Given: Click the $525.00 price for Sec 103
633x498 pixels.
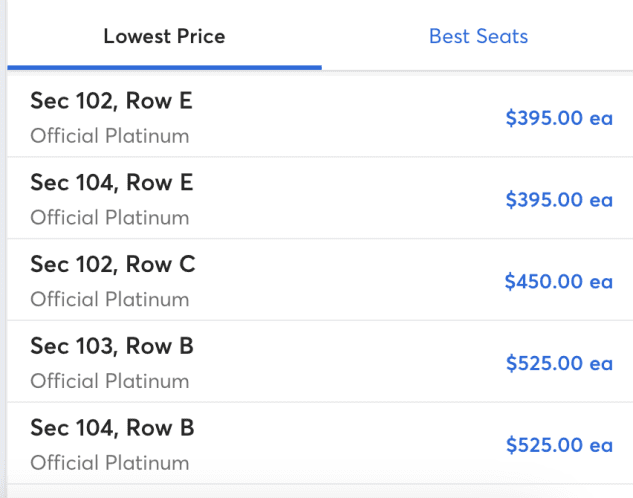Looking at the screenshot, I should [x=559, y=364].
